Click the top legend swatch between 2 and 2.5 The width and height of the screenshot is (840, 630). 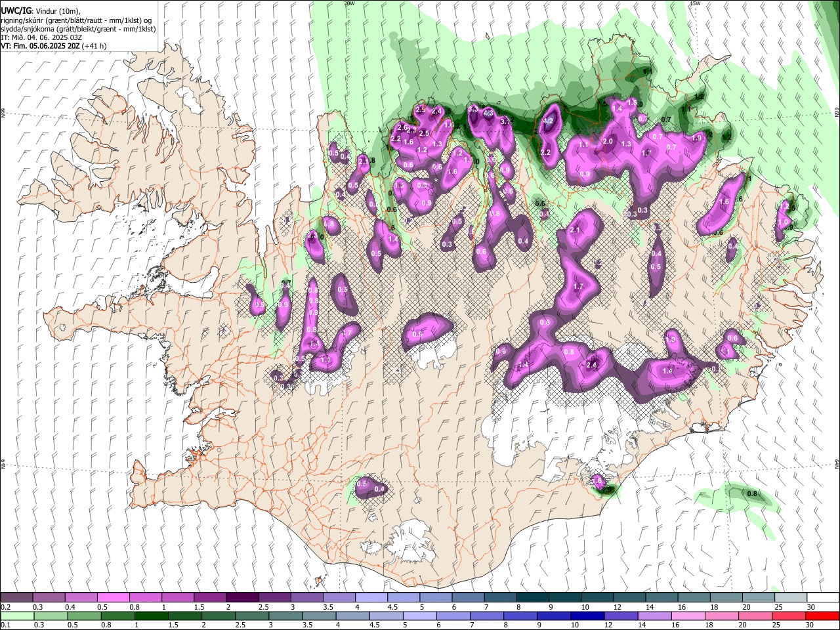pyautogui.click(x=242, y=598)
